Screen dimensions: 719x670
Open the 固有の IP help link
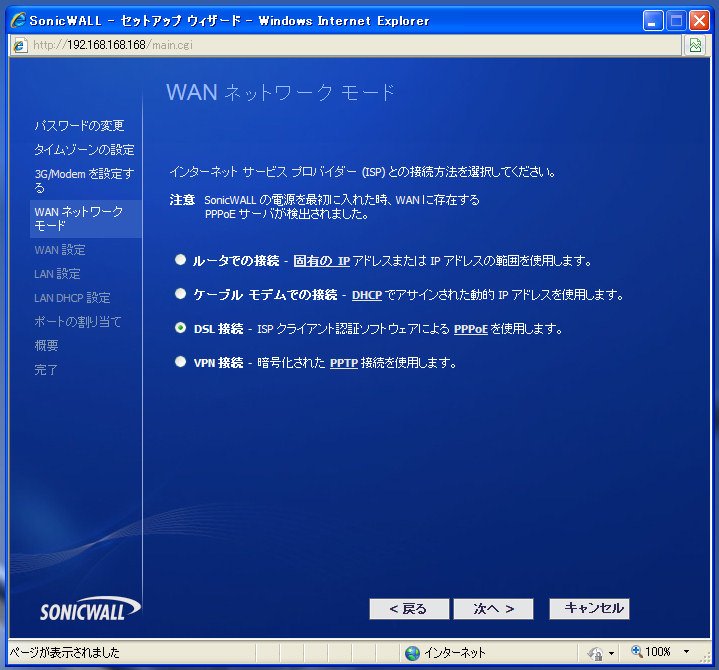[321, 261]
